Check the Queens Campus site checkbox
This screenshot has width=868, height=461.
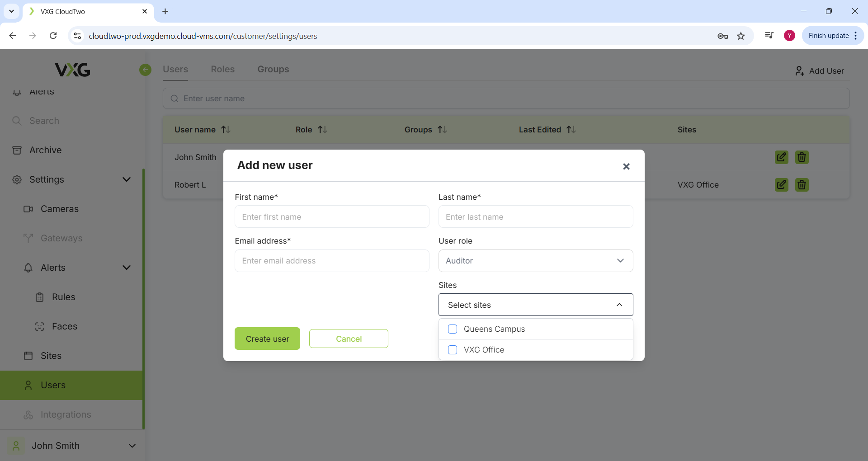453,329
